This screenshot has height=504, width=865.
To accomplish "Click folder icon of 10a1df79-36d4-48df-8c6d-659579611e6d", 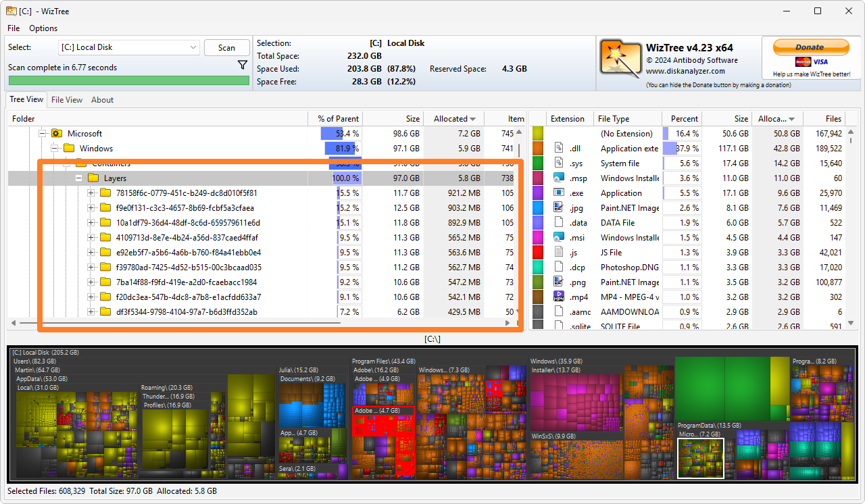I will [105, 222].
